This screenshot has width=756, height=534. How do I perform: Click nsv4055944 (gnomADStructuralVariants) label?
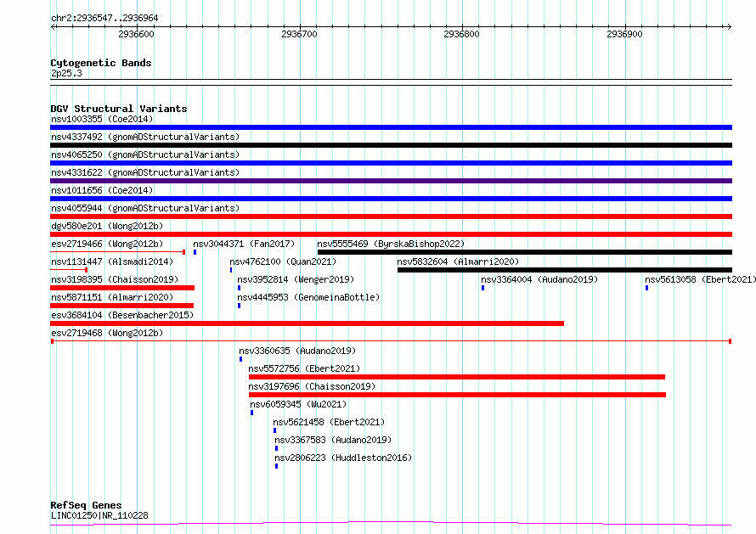point(145,208)
